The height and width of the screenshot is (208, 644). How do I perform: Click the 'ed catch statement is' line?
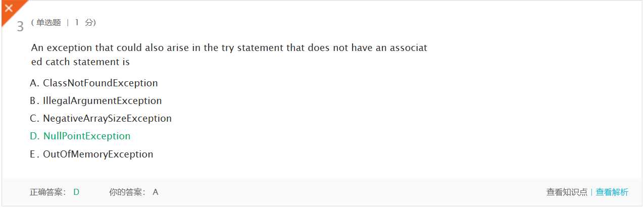(x=80, y=62)
